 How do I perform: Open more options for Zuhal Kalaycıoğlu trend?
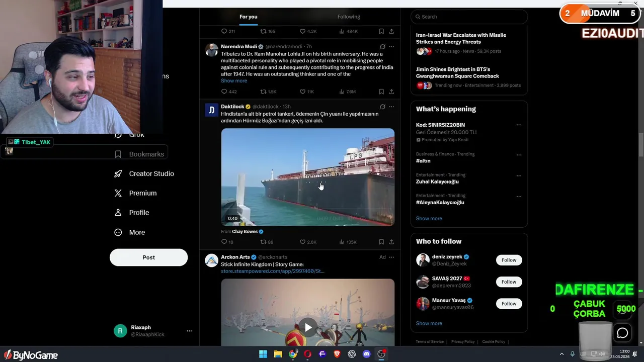519,175
